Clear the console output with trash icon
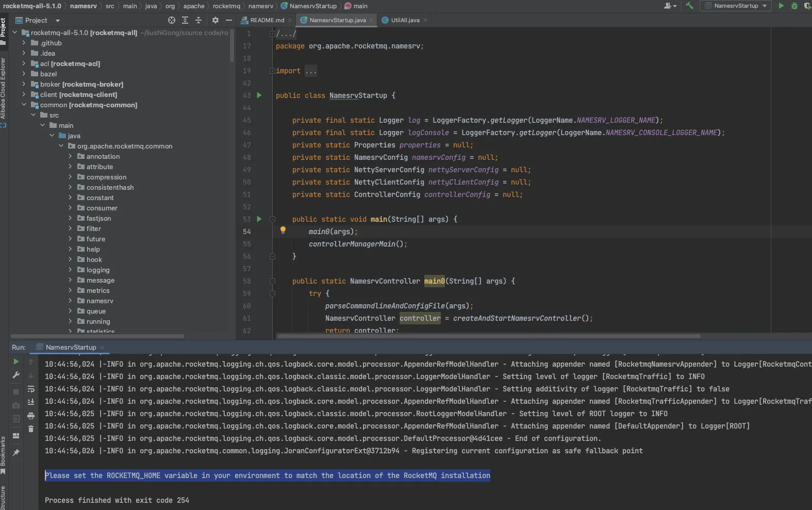Viewport: 812px width, 510px height. (31, 429)
